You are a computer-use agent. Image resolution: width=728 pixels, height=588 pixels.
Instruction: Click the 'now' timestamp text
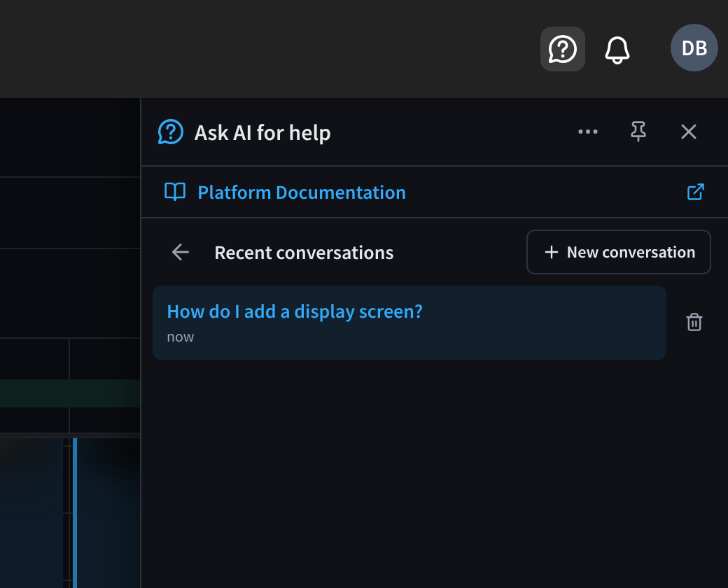pyautogui.click(x=180, y=337)
